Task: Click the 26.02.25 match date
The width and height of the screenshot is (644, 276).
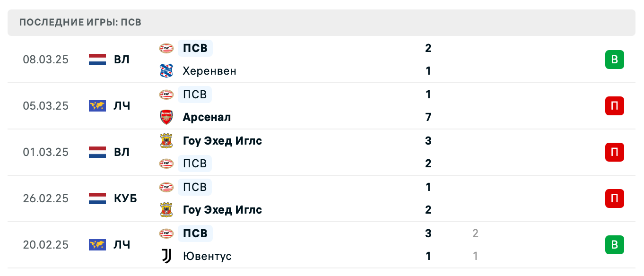Action: pos(46,198)
